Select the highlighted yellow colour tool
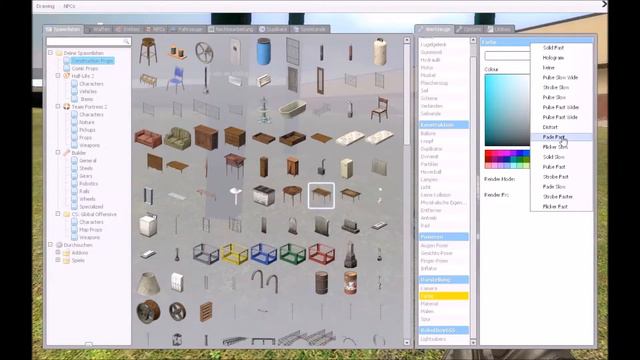Viewport: 640px width, 360px height. point(443,296)
